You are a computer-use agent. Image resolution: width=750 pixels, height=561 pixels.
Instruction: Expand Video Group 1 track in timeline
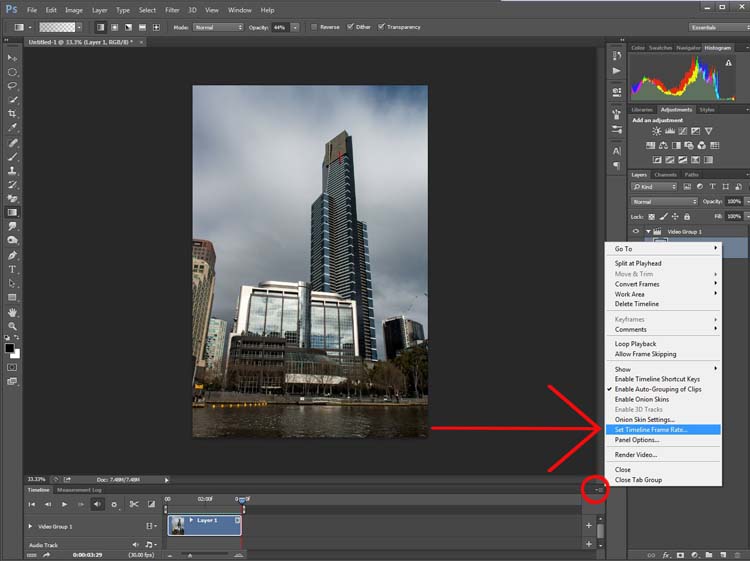30,526
